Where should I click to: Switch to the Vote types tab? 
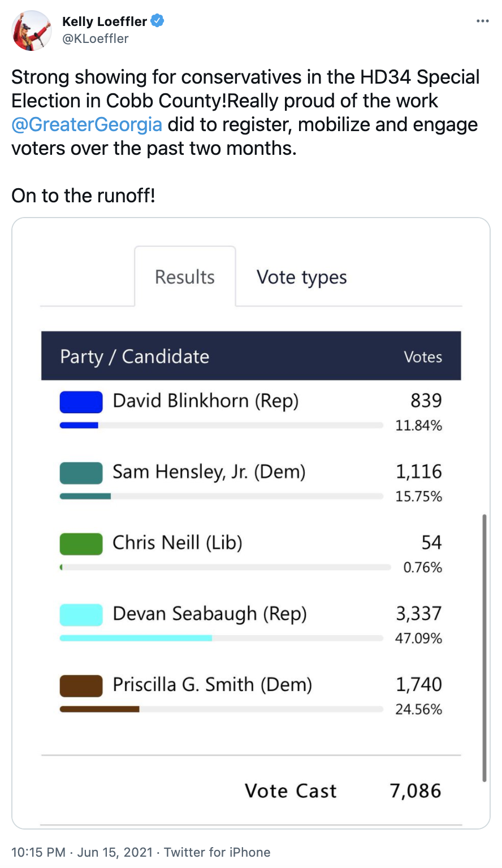point(301,277)
